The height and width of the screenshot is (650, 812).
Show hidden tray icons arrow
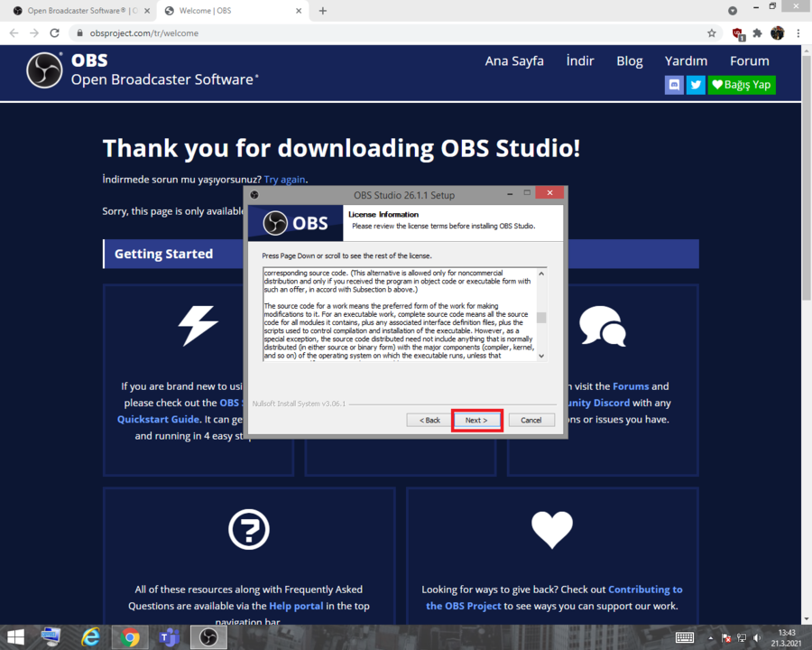pyautogui.click(x=711, y=638)
